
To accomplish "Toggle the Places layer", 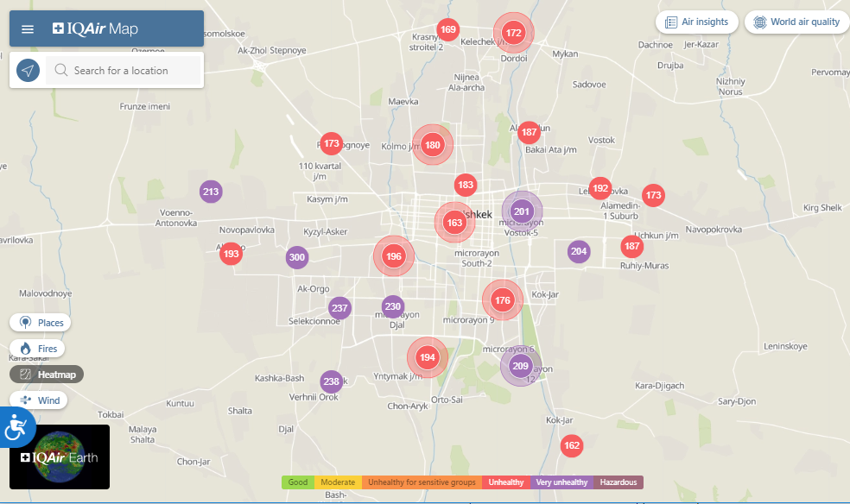I will [41, 323].
